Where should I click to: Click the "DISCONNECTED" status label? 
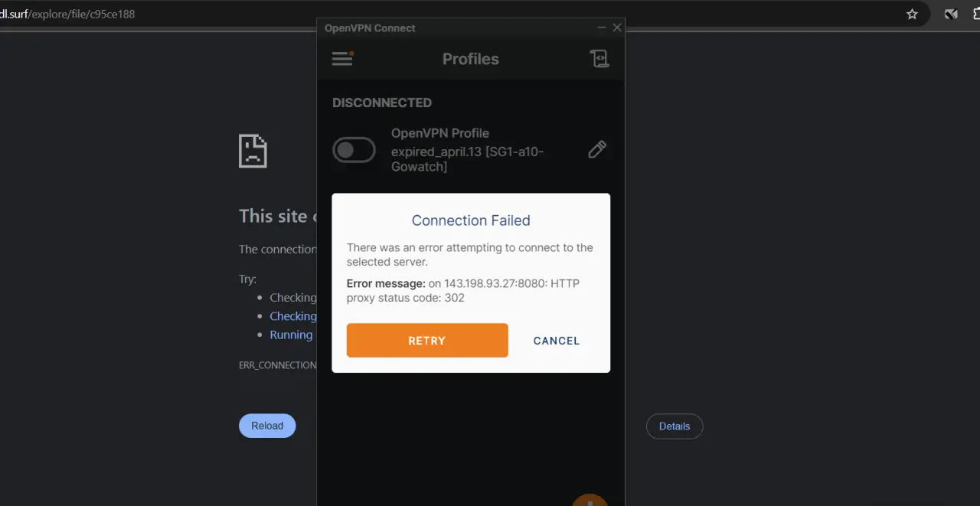pos(382,103)
